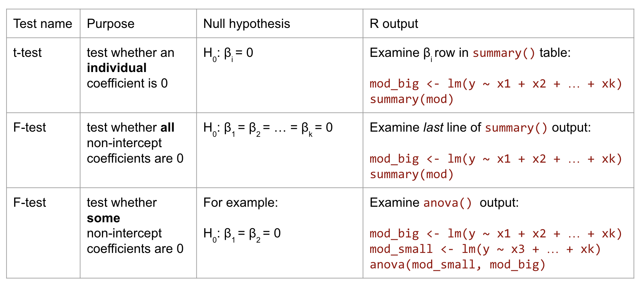
Task: Click the "summary(mod)" line in the t-test row
Action: point(412,99)
